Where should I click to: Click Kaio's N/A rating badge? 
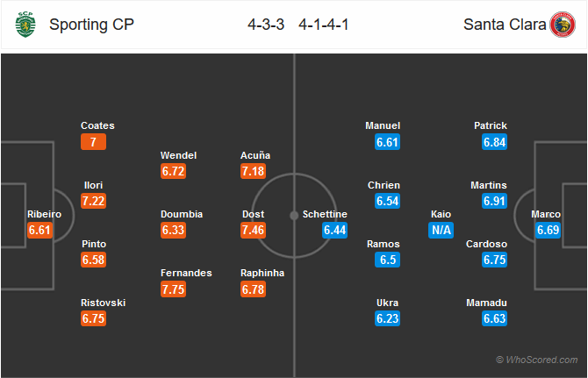[x=441, y=230]
